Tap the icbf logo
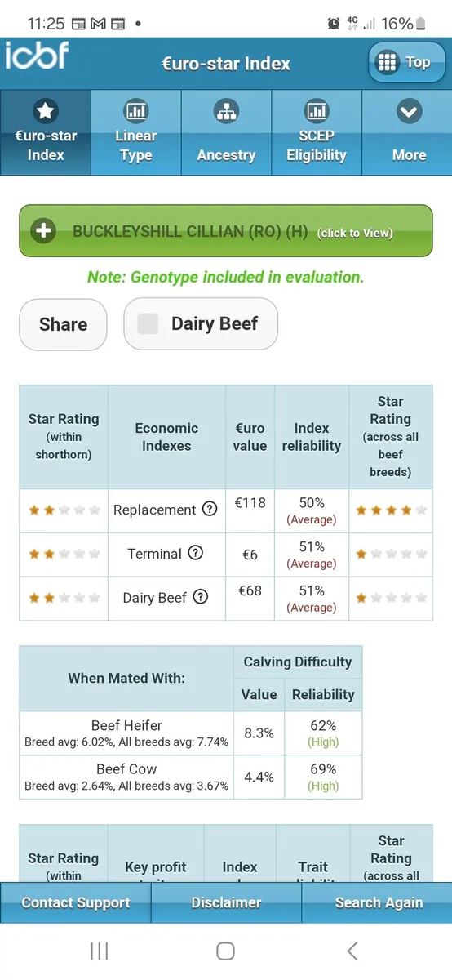This screenshot has width=452, height=980. pyautogui.click(x=37, y=56)
